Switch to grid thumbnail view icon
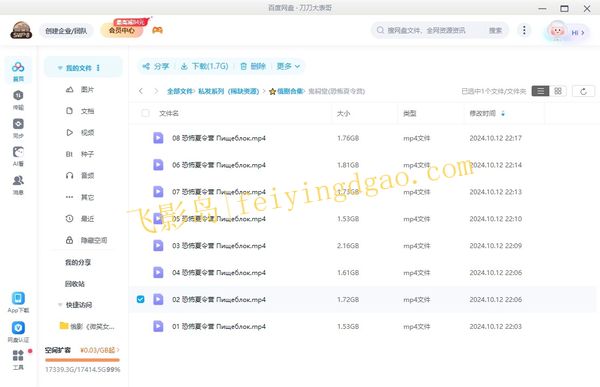The image size is (600, 387). click(x=558, y=91)
